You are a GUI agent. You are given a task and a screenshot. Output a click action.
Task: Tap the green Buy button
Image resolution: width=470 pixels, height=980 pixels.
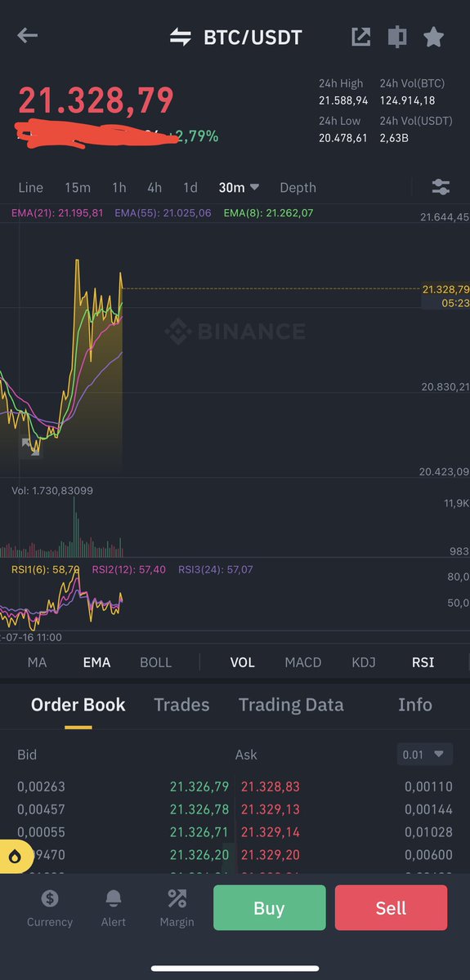pos(269,908)
